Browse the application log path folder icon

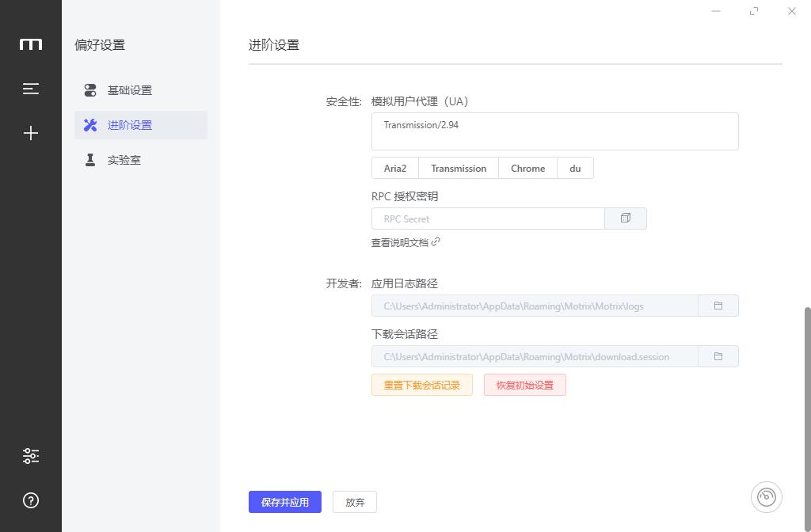[x=717, y=305]
